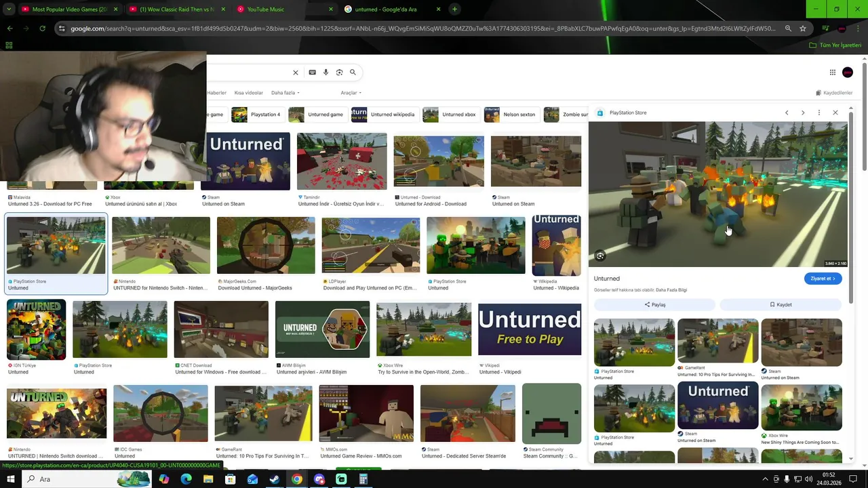Open the Kaydedilenler saved items link
Screen dimensions: 868x488
point(834,93)
